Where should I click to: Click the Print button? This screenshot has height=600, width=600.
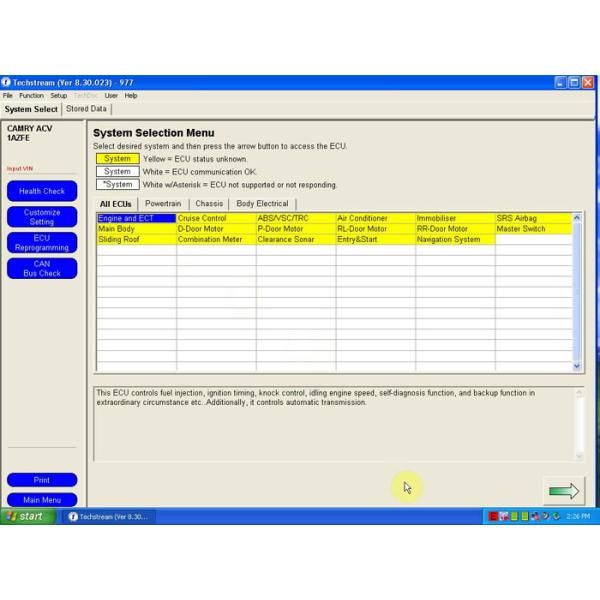click(42, 480)
